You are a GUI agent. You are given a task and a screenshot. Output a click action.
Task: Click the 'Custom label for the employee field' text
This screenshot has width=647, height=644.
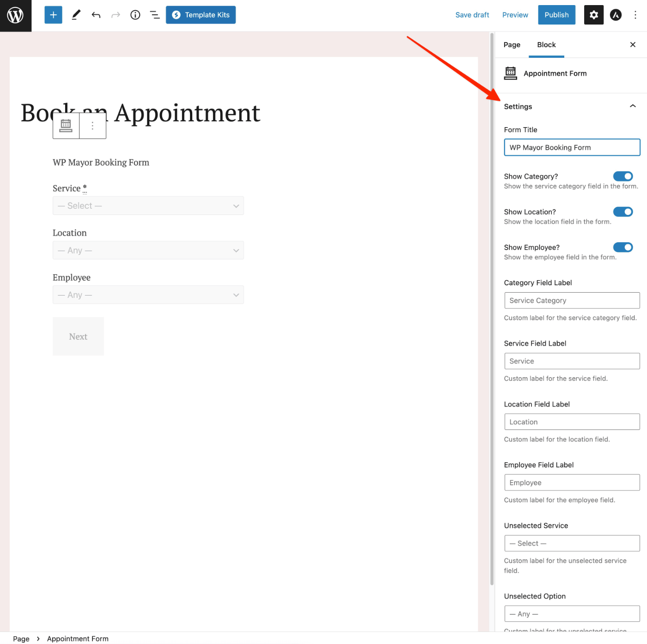(x=559, y=500)
